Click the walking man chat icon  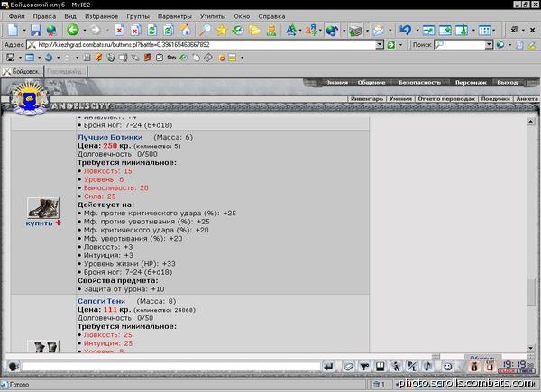[x=397, y=367]
